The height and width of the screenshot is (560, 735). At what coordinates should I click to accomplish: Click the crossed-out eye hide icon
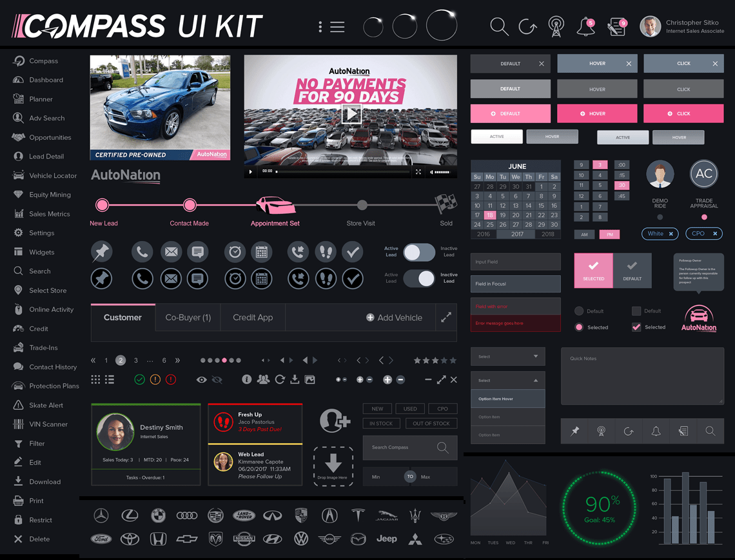[217, 380]
